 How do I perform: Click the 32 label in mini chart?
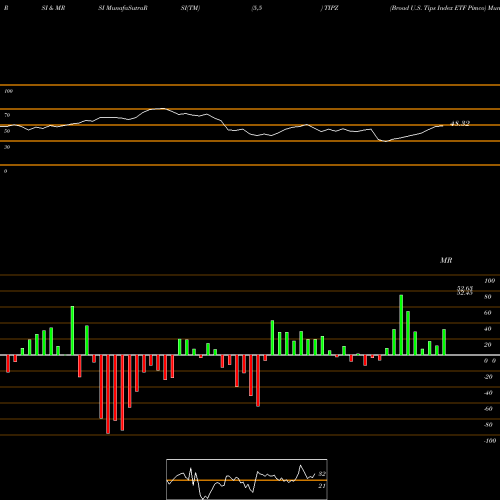point(322,474)
